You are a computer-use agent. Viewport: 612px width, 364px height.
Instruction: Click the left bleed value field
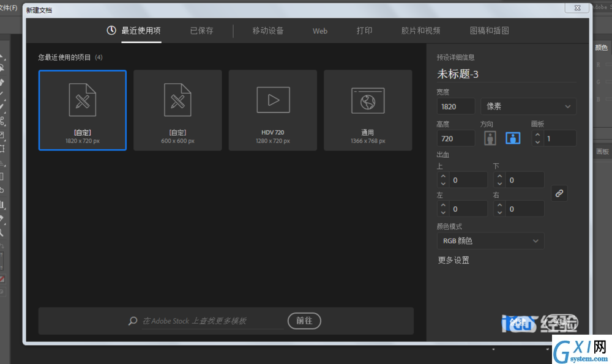pos(468,209)
